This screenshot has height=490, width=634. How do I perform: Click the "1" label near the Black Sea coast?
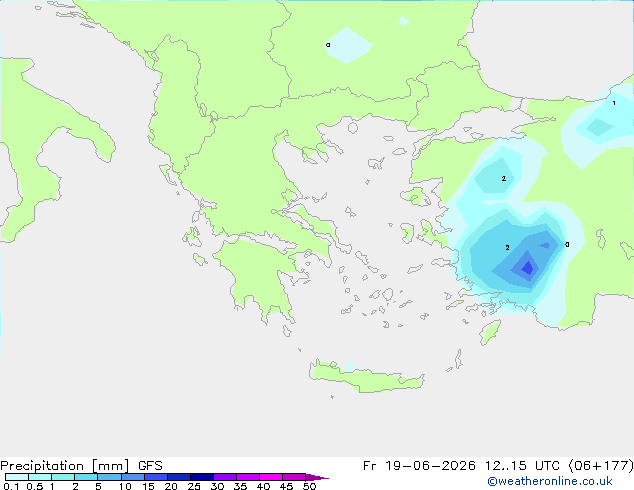[x=614, y=103]
